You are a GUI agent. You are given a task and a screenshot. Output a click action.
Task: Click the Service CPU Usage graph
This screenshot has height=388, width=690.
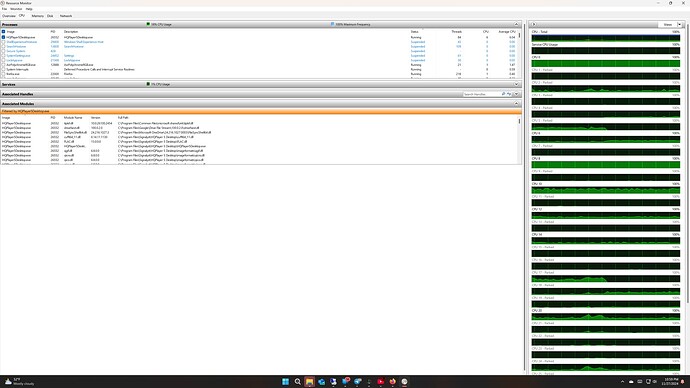click(x=606, y=51)
